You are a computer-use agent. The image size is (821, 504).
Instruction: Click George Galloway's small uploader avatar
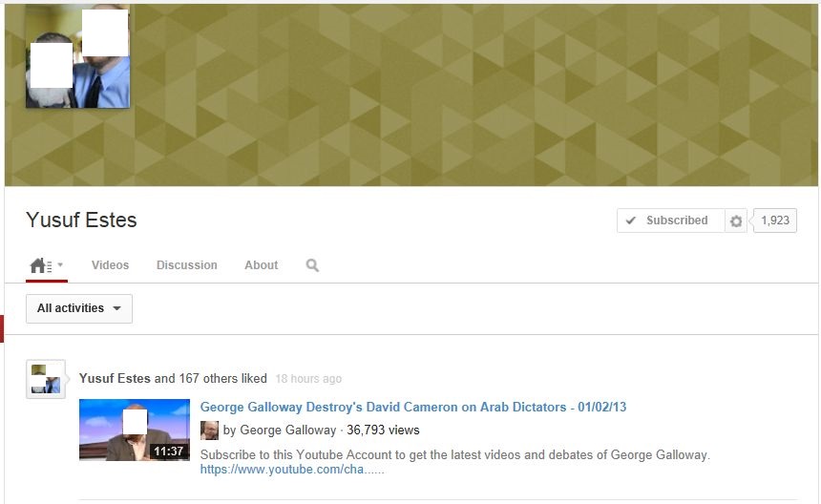click(209, 430)
